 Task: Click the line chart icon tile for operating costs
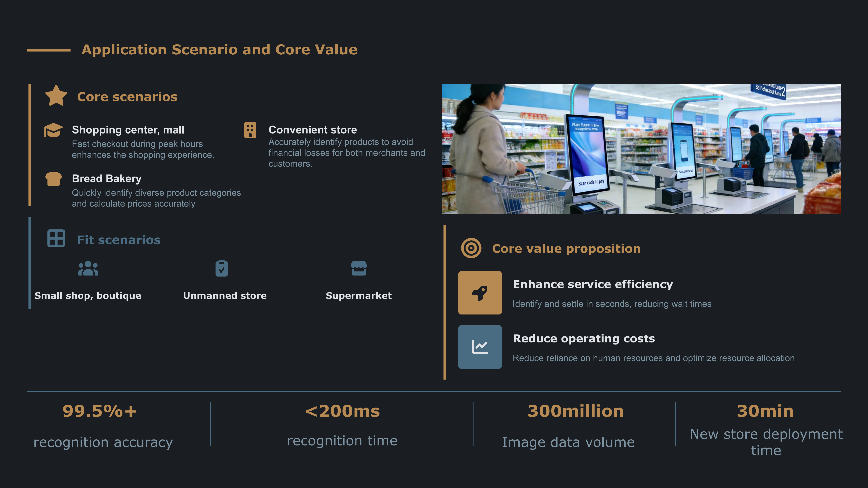tap(480, 347)
